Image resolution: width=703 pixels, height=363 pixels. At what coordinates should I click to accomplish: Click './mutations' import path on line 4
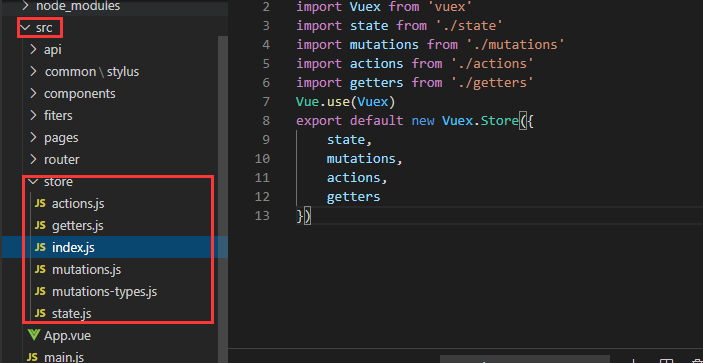(x=515, y=45)
